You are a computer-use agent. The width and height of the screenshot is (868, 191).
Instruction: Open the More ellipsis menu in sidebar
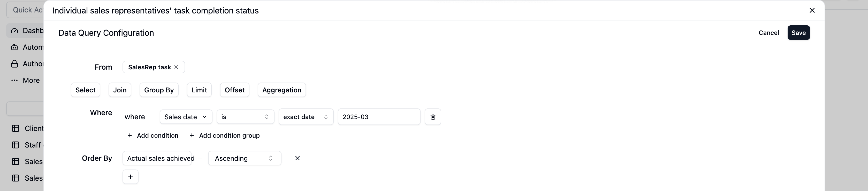(14, 80)
